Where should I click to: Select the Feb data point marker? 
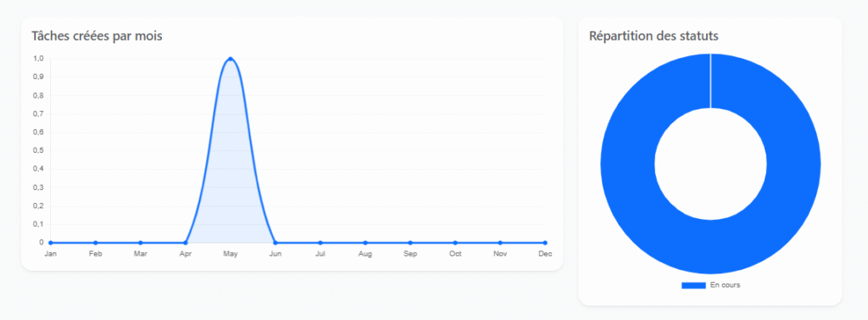(95, 243)
